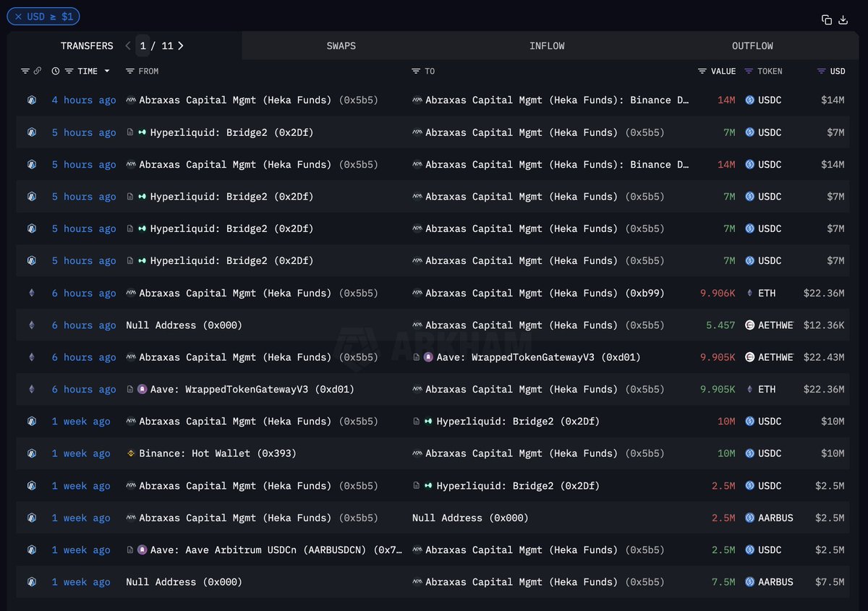Open the TOKEN column filter
Viewport: 868px width, 611px height.
click(x=749, y=71)
